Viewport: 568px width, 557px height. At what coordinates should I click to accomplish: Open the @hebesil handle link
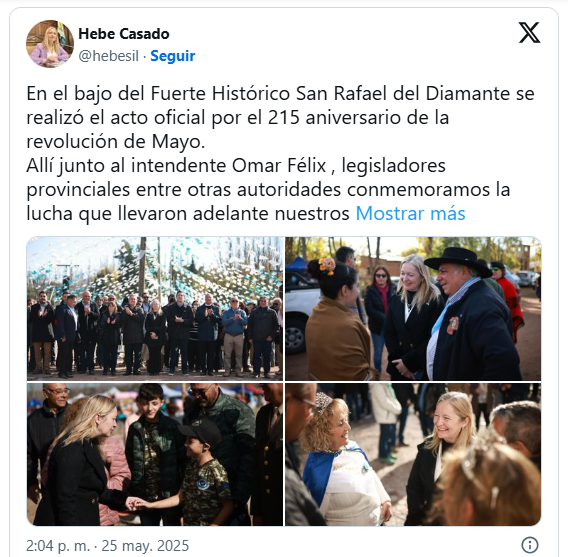coord(109,56)
